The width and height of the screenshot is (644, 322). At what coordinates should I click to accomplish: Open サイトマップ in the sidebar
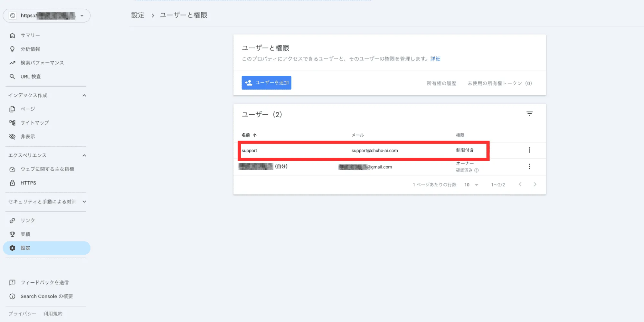(x=46, y=123)
